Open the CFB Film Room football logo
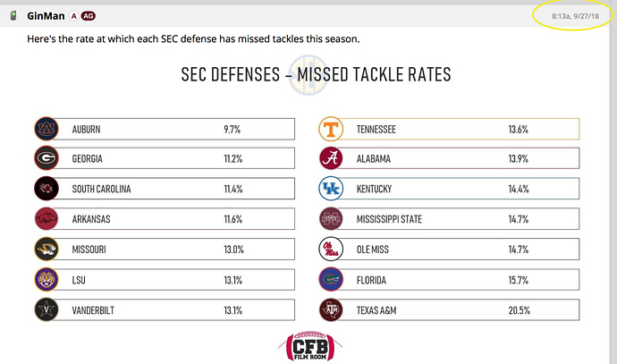617x364 pixels. [309, 346]
